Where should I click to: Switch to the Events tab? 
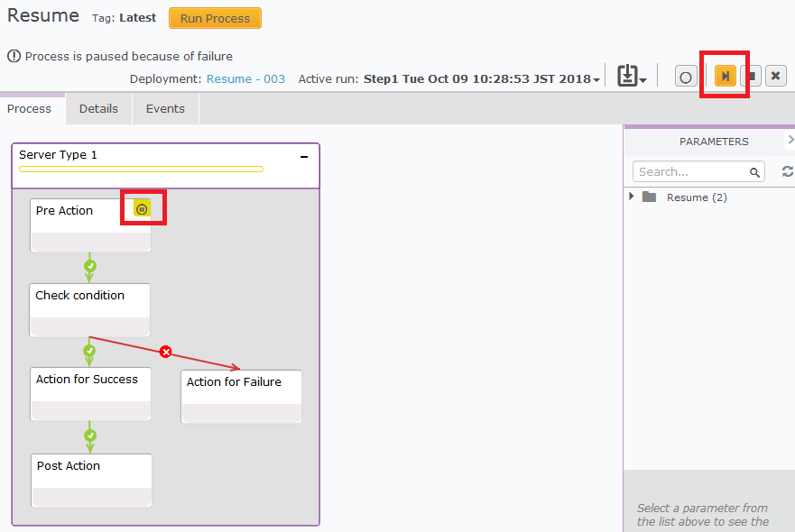point(165,109)
